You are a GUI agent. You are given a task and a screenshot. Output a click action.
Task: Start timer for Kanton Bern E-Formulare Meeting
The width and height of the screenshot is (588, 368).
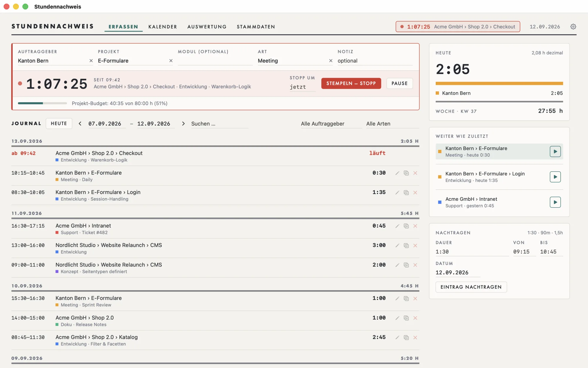click(555, 152)
